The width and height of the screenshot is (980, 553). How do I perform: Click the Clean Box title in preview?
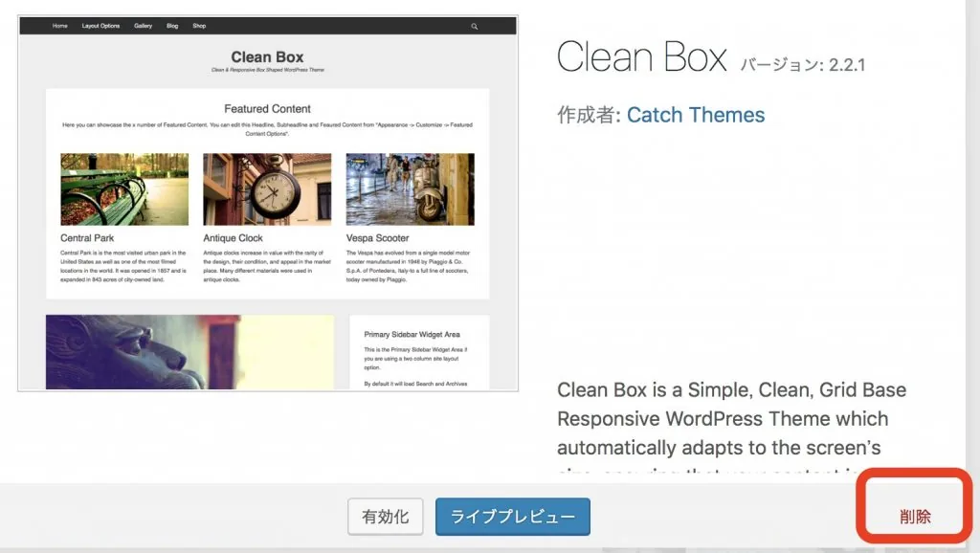coord(268,56)
